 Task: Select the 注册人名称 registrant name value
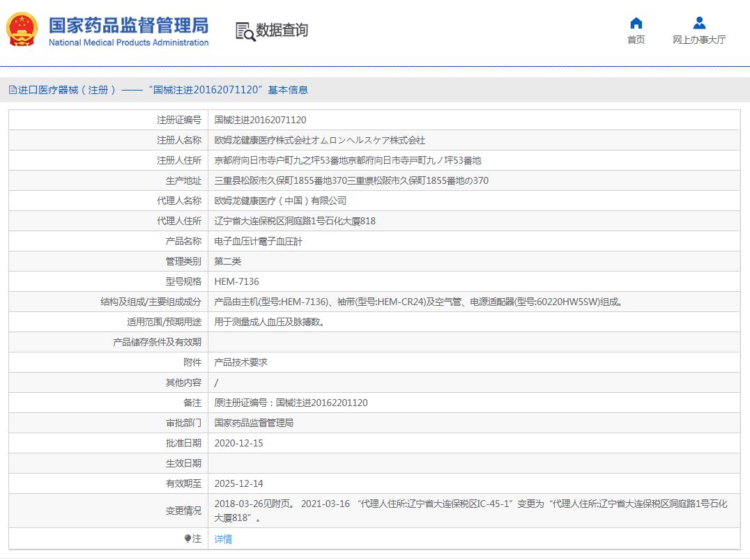(x=319, y=140)
